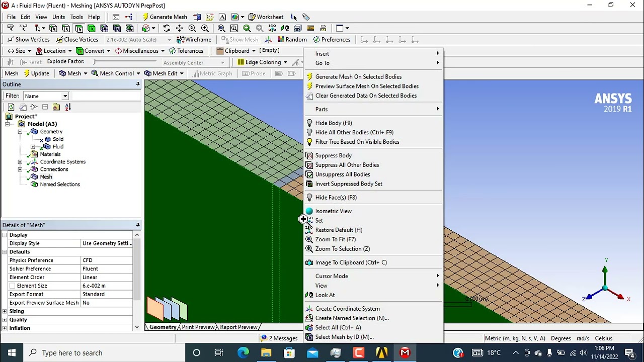Select Named Selections in the outline
The image size is (644, 362).
pos(59,185)
